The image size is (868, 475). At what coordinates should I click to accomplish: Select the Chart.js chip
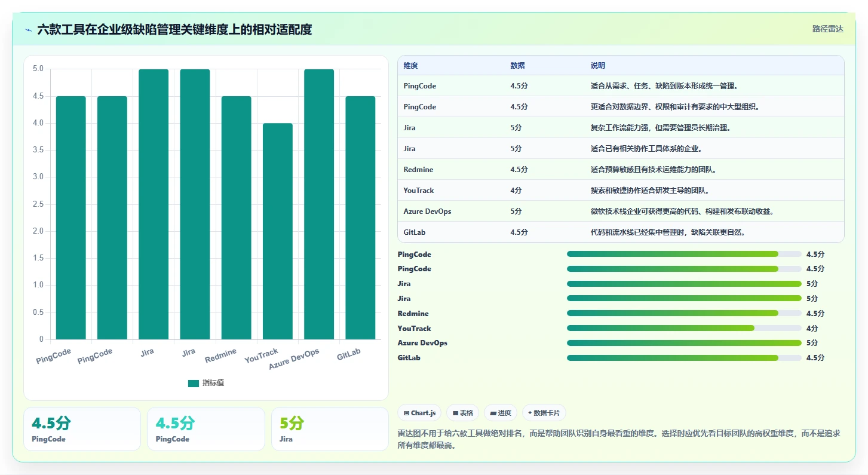click(419, 413)
